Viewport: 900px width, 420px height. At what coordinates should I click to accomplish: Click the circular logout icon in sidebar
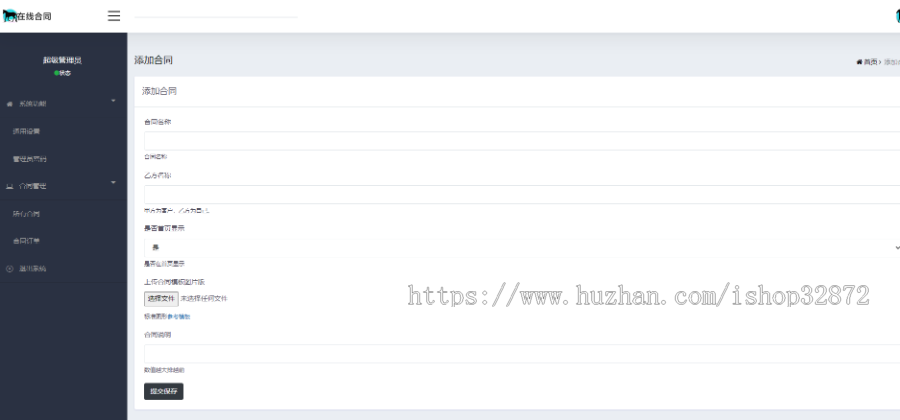(x=9, y=269)
